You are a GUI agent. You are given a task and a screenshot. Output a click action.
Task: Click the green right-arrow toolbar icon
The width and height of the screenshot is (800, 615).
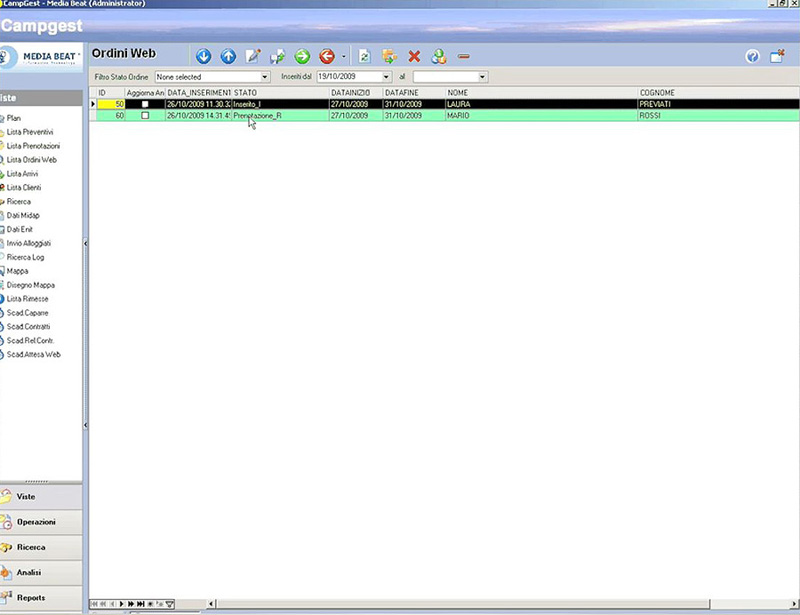pyautogui.click(x=302, y=56)
